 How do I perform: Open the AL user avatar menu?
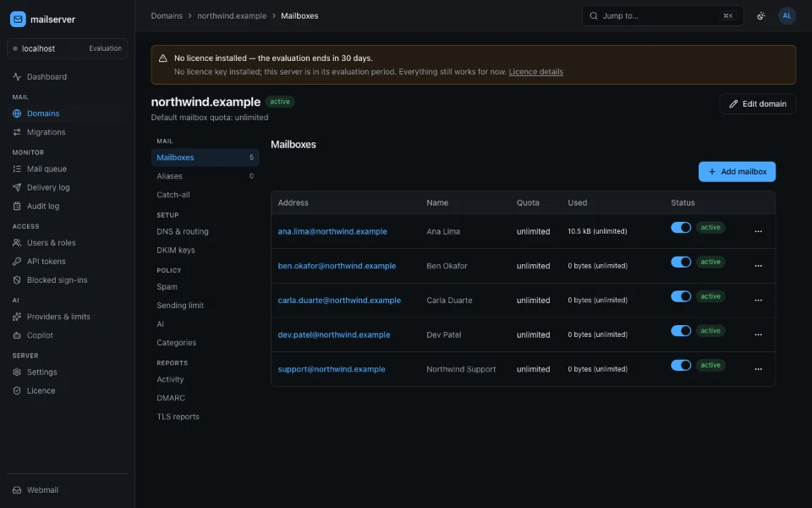tap(787, 15)
